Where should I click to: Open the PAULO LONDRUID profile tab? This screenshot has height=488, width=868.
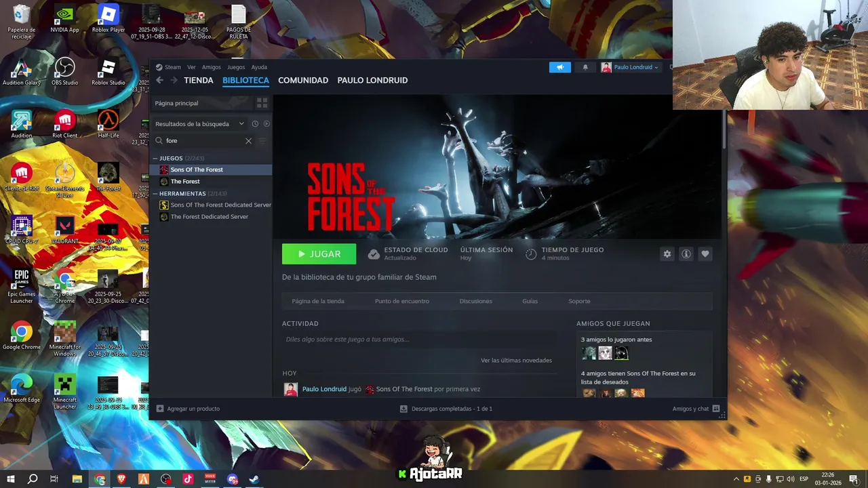tap(372, 80)
